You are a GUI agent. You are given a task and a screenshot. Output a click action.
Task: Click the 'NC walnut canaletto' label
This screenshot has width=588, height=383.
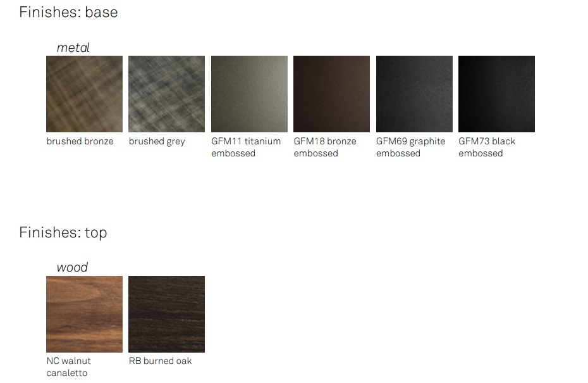pyautogui.click(x=69, y=367)
